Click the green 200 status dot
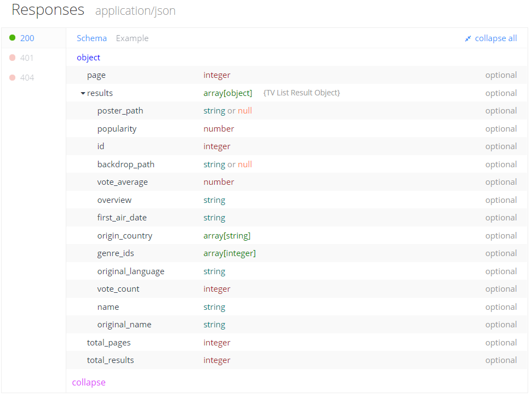 pyautogui.click(x=12, y=38)
